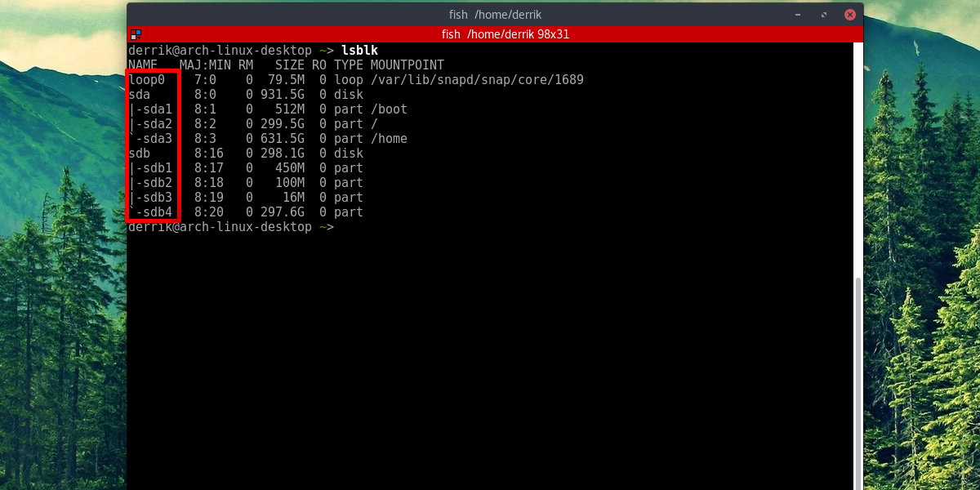Screen dimensions: 980x490
Task: Click the 'sdb4' partition name
Action: (158, 212)
